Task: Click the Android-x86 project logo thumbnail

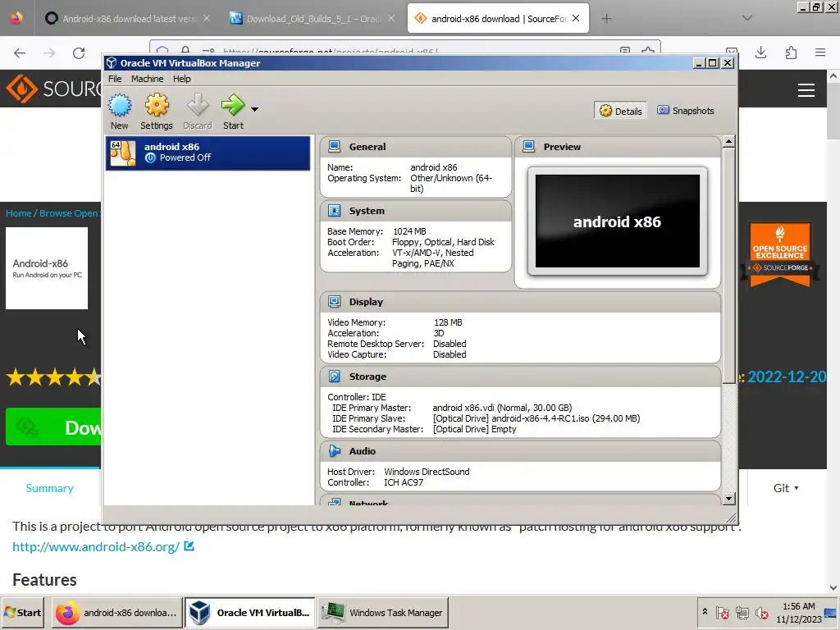Action: [47, 268]
